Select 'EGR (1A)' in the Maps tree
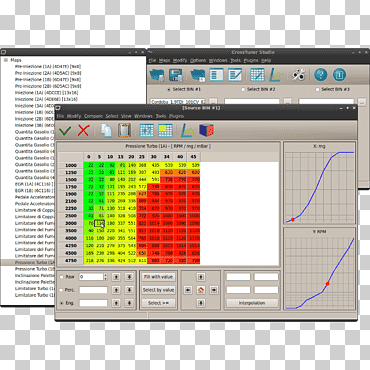The width and height of the screenshot is (370, 370). (x=34, y=184)
